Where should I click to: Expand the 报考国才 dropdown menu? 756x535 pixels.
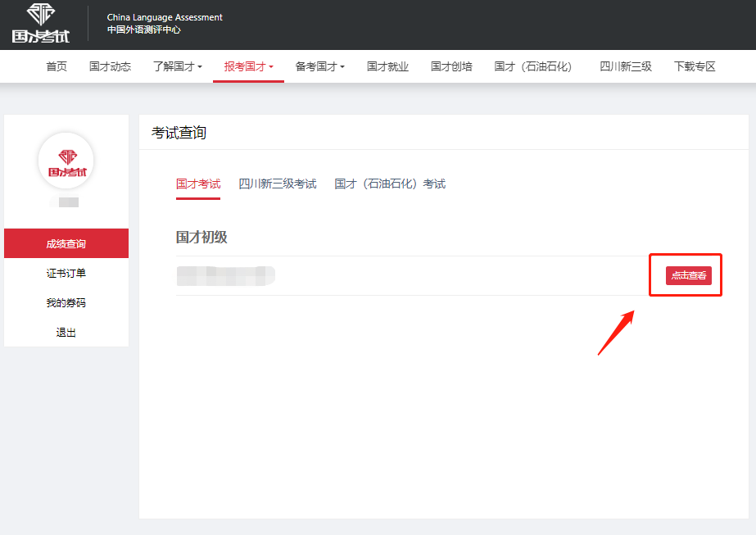248,67
